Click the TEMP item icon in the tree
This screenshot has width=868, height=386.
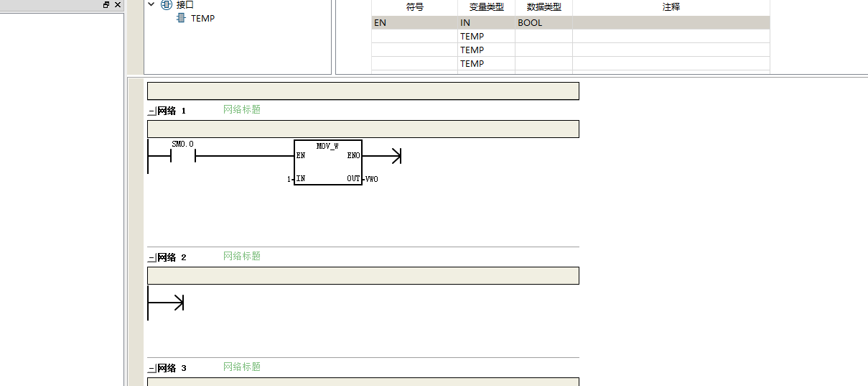tap(181, 18)
